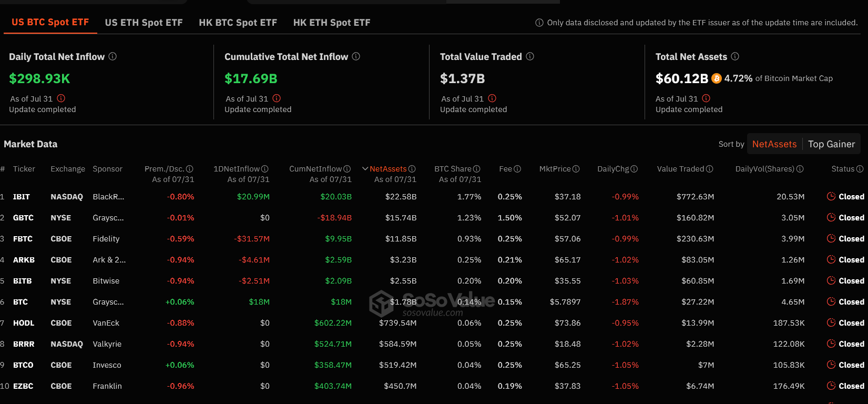This screenshot has width=868, height=404.
Task: Click the Closed clock icon in IBIT row
Action: 831,196
